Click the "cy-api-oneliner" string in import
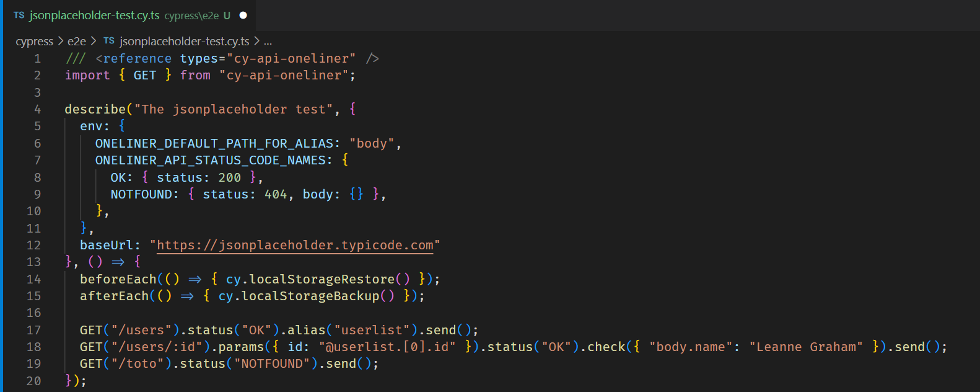Screen dimensions: 980x392 (x=284, y=75)
